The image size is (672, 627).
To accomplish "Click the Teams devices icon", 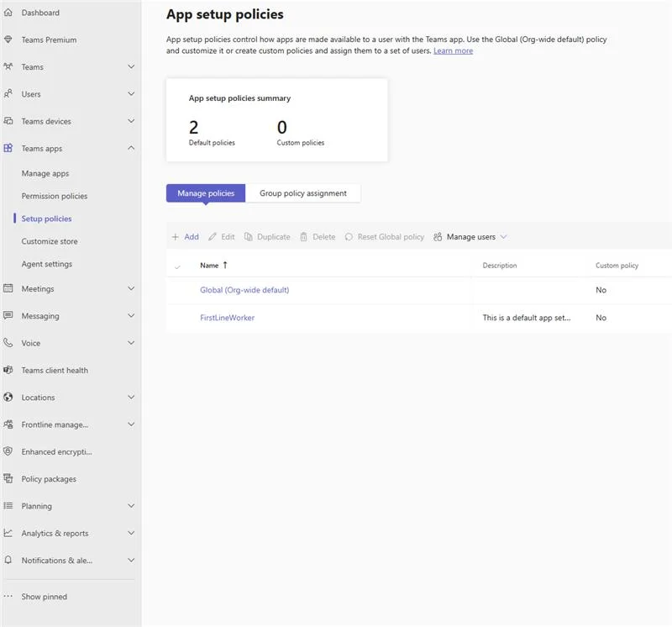I will pos(8,121).
